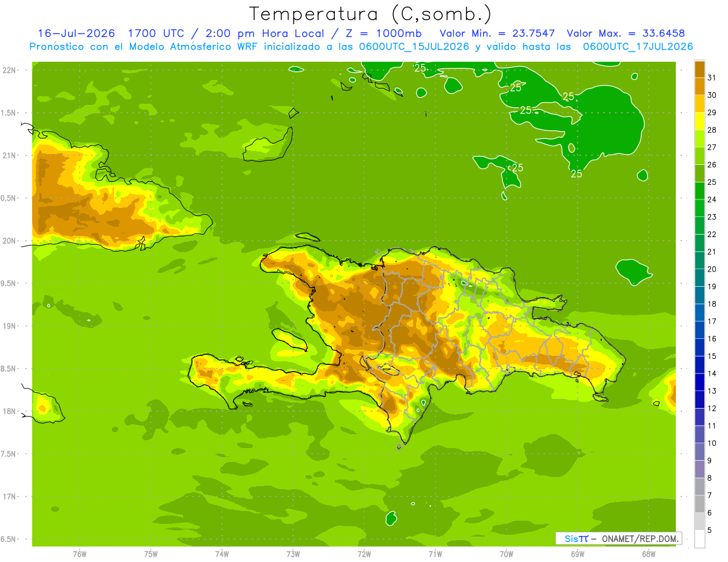Image resolution: width=728 pixels, height=562 pixels.
Task: Click the "71W" longitude axis label
Action: [435, 554]
